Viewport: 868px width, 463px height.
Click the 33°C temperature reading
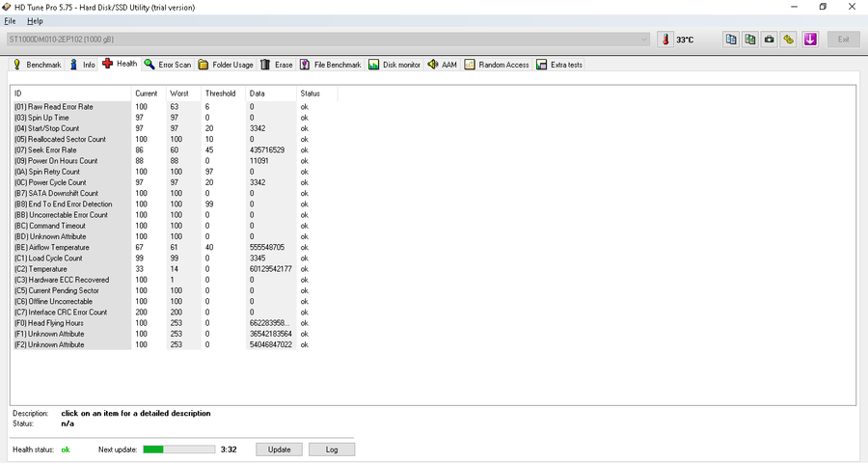click(685, 40)
